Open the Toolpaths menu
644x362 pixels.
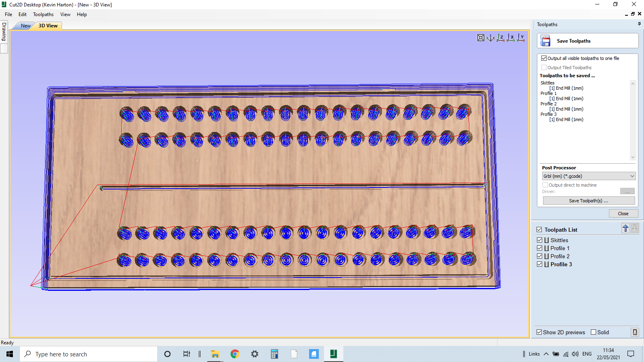(x=43, y=14)
